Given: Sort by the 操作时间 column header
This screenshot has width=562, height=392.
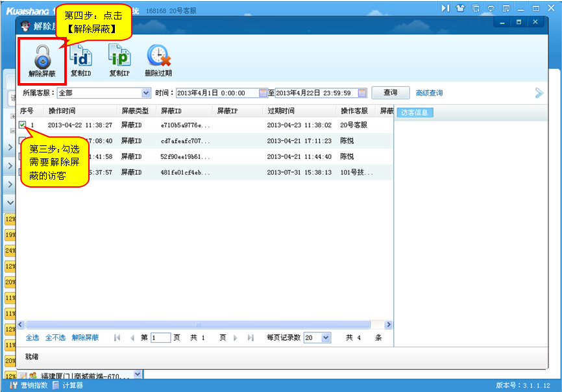Looking at the screenshot, I should [x=62, y=111].
